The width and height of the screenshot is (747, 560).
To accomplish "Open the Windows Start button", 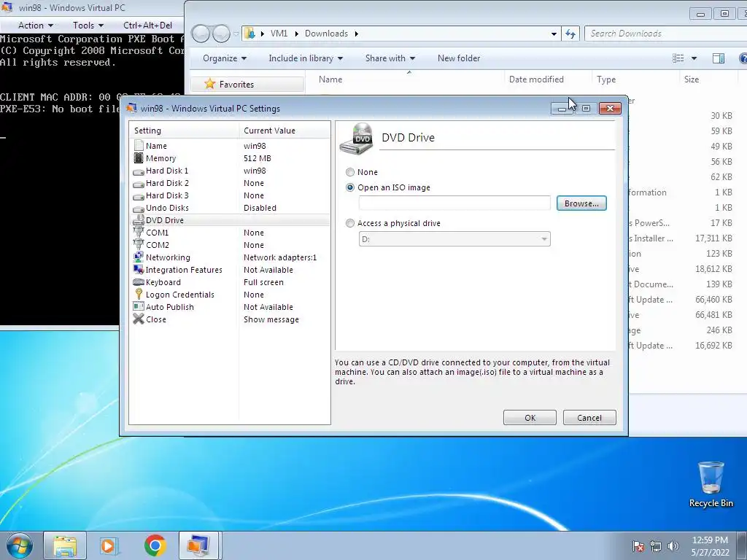I will pos(20,545).
